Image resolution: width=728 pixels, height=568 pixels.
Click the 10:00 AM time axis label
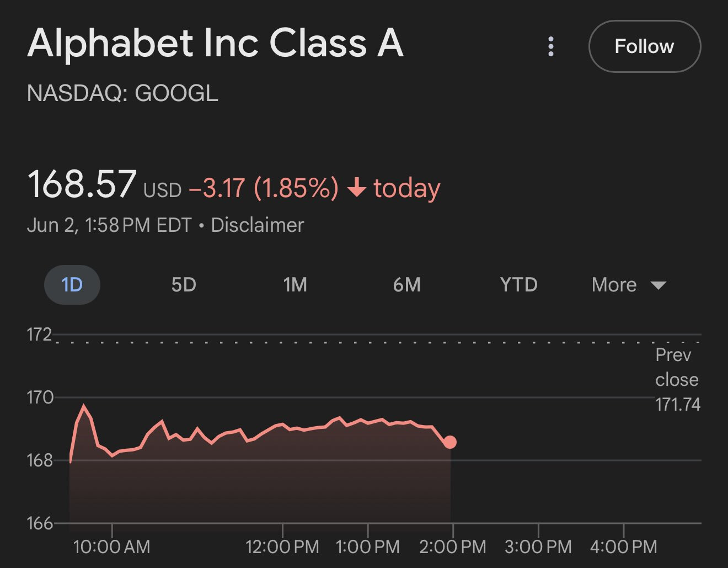click(x=112, y=547)
